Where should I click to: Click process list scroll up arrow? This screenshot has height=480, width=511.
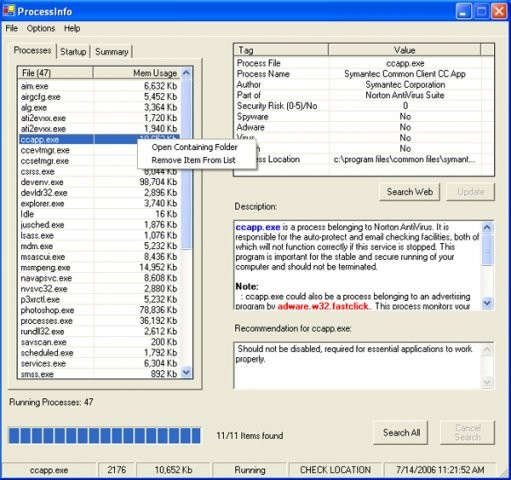186,73
